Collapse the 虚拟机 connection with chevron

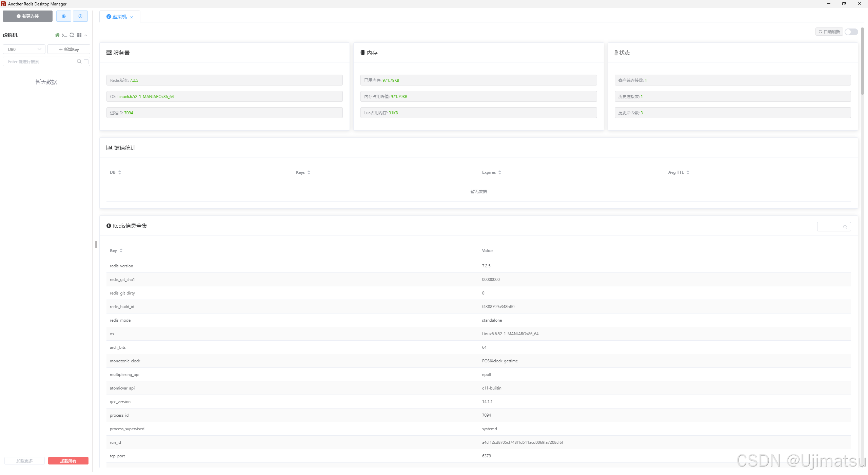click(x=86, y=35)
